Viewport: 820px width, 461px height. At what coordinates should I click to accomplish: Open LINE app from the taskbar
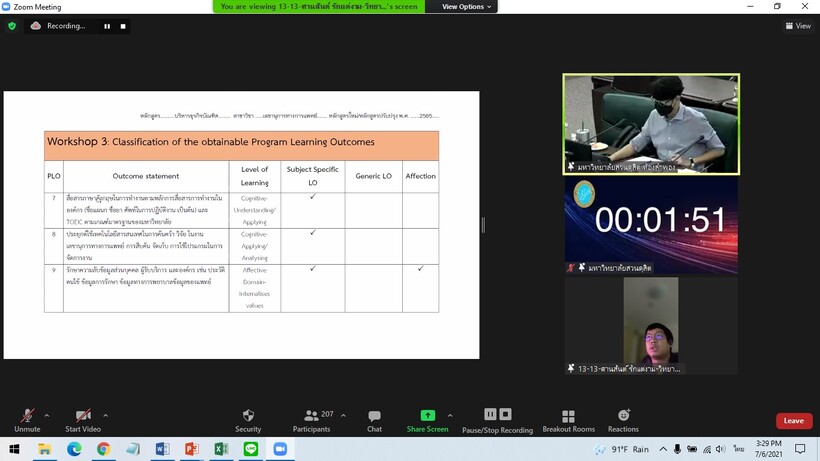pyautogui.click(x=250, y=448)
